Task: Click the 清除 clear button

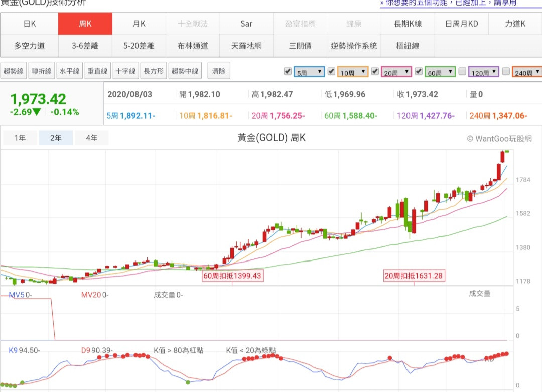Action: point(219,71)
